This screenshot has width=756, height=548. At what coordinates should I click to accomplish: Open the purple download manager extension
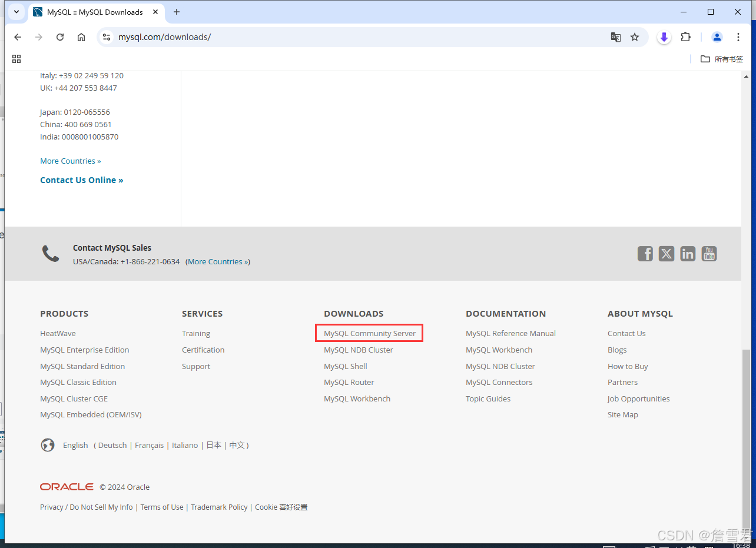pos(664,37)
